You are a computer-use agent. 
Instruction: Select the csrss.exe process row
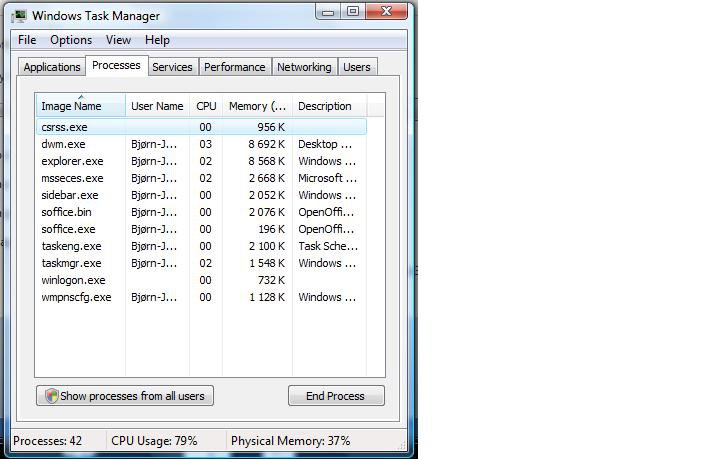coord(201,127)
